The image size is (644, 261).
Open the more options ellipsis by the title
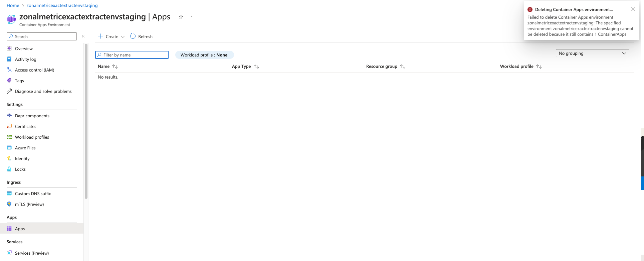point(192,17)
